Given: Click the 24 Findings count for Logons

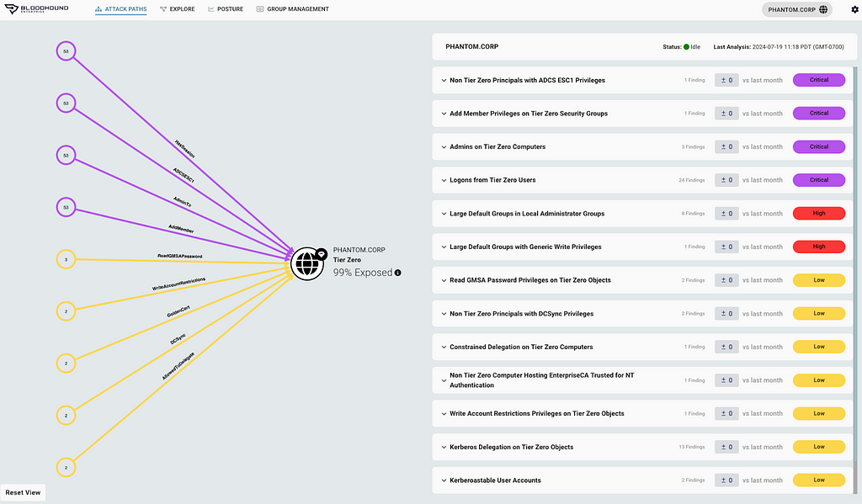Looking at the screenshot, I should tap(692, 180).
